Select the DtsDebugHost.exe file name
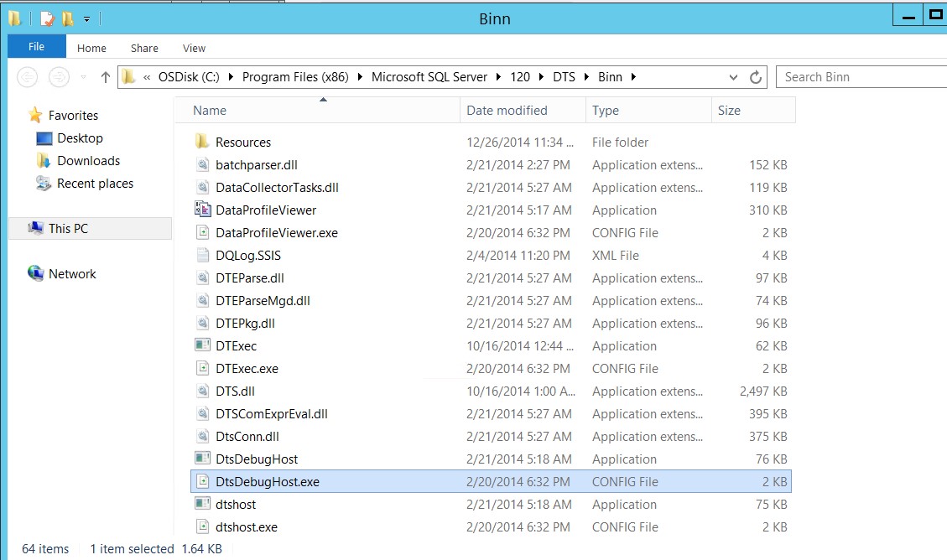The height and width of the screenshot is (560, 947). tap(268, 481)
